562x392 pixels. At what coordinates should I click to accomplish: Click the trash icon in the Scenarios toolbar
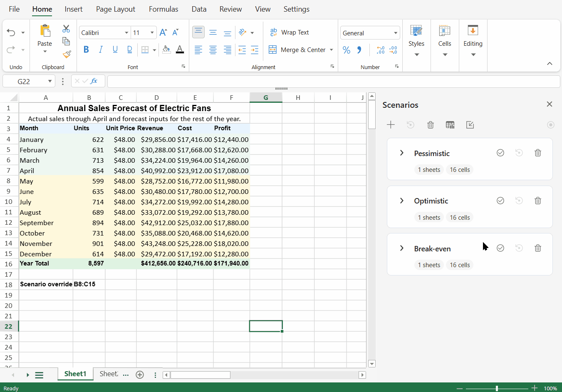[x=431, y=125]
